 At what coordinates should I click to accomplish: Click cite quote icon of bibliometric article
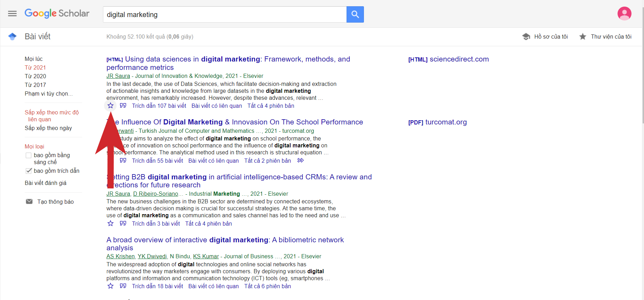pyautogui.click(x=123, y=286)
